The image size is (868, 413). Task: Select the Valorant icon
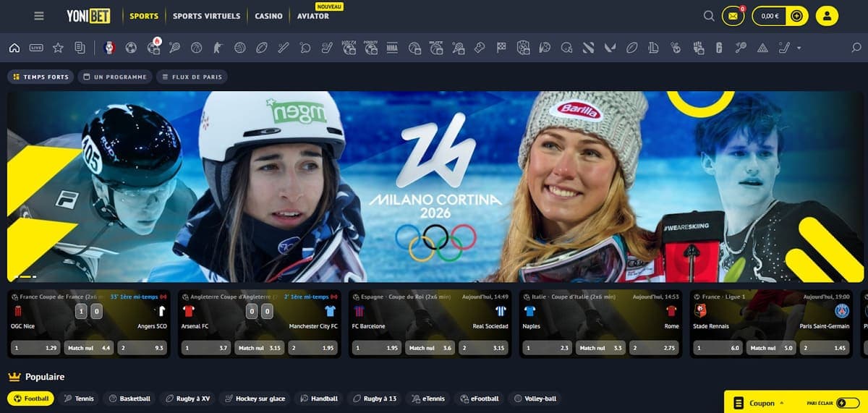click(x=611, y=48)
